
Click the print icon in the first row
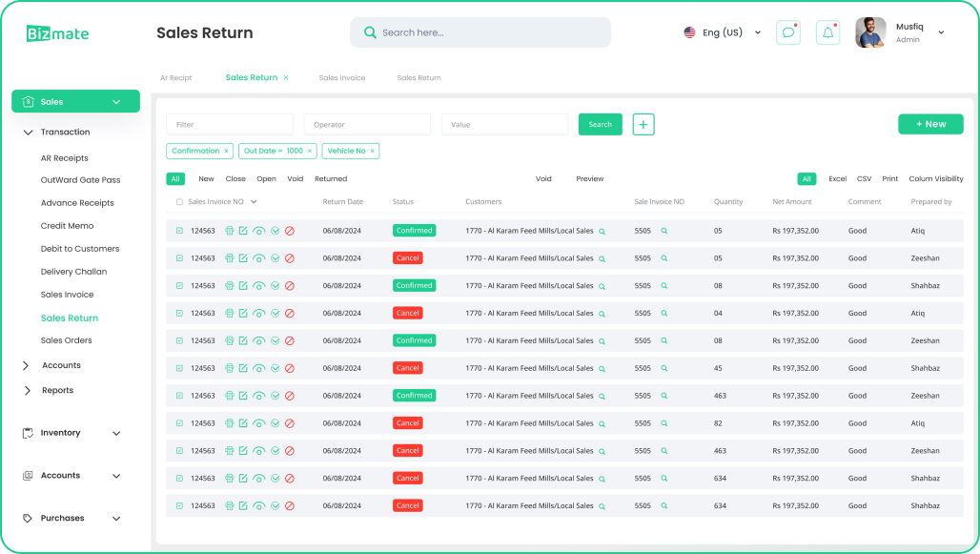click(x=229, y=231)
